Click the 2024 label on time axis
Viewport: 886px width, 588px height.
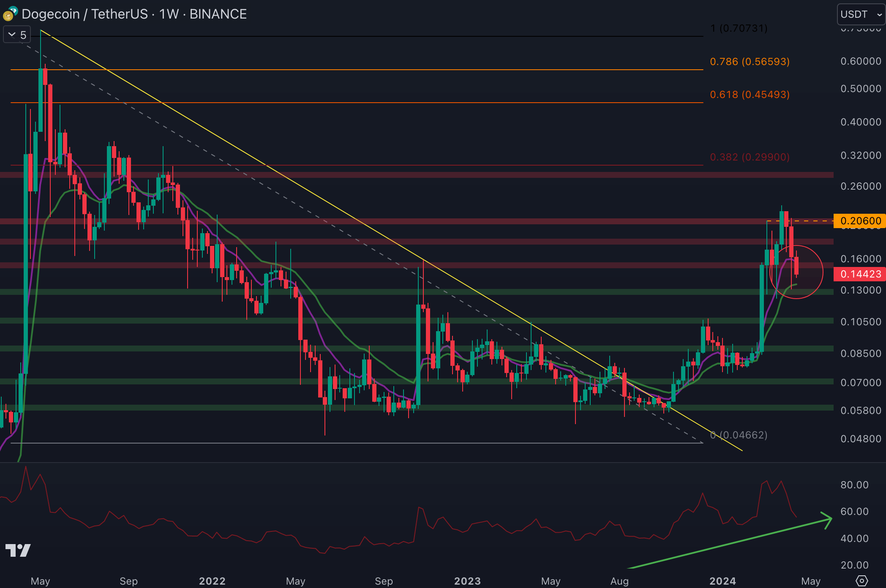722,581
